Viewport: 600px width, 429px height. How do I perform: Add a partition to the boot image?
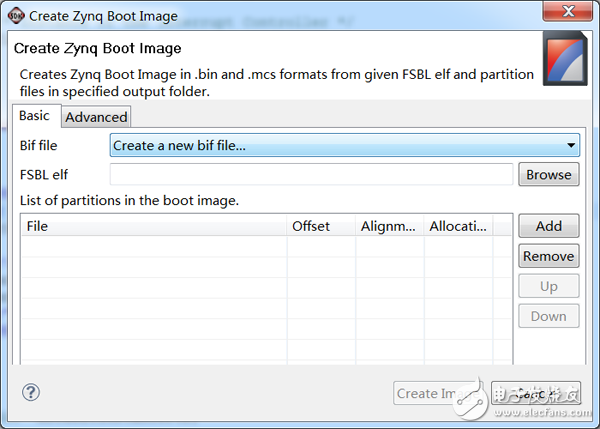click(548, 226)
